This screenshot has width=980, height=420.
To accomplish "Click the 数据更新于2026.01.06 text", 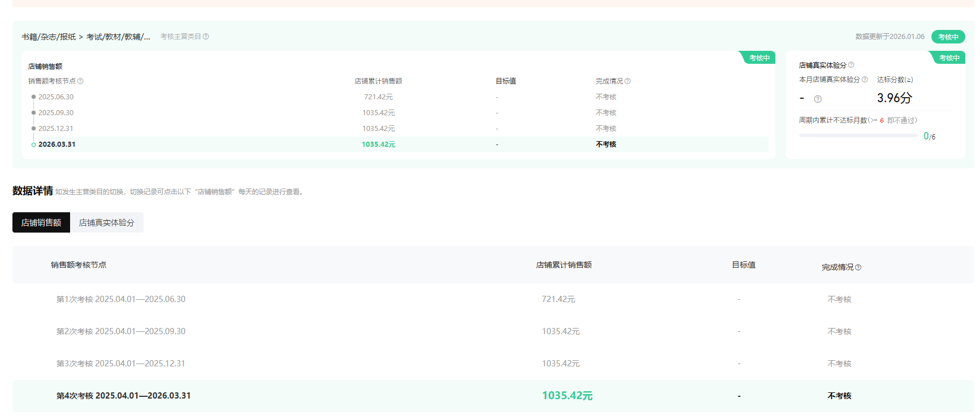I will coord(890,37).
